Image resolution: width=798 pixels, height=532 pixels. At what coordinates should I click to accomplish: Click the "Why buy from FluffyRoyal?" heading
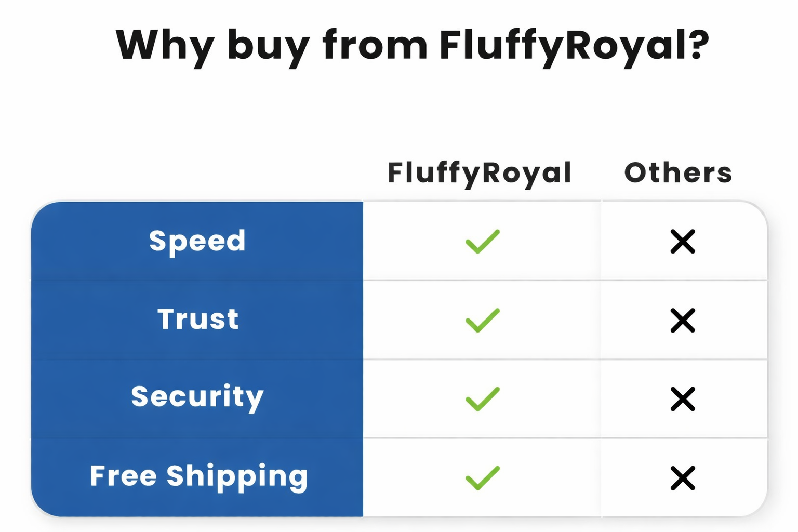412,46
